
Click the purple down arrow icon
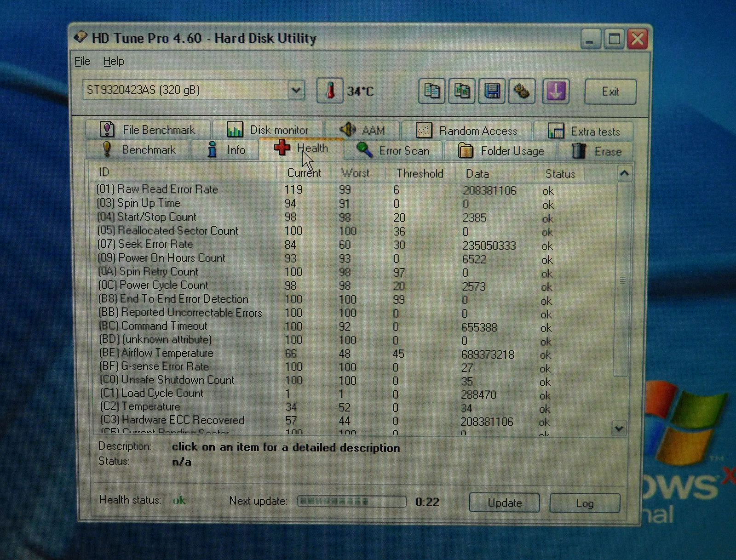556,91
